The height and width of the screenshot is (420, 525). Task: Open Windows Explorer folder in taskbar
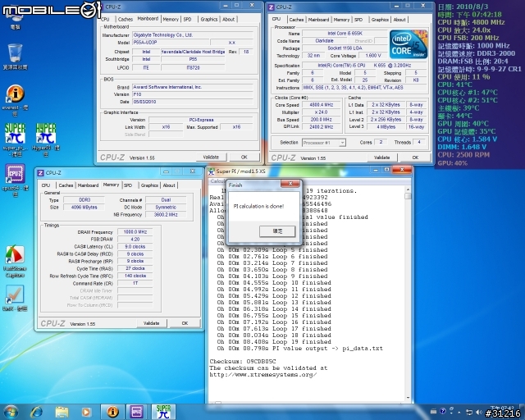pyautogui.click(x=62, y=412)
